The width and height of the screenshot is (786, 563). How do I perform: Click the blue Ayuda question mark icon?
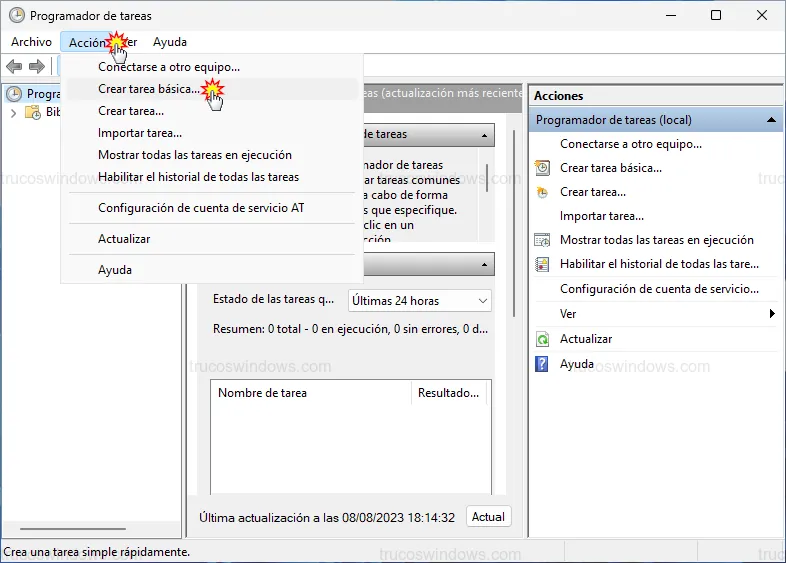point(542,364)
